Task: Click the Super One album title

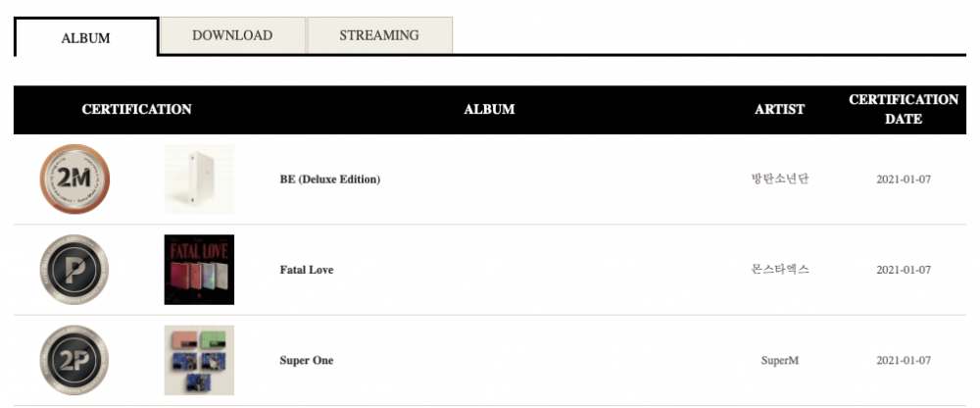Action: (306, 361)
